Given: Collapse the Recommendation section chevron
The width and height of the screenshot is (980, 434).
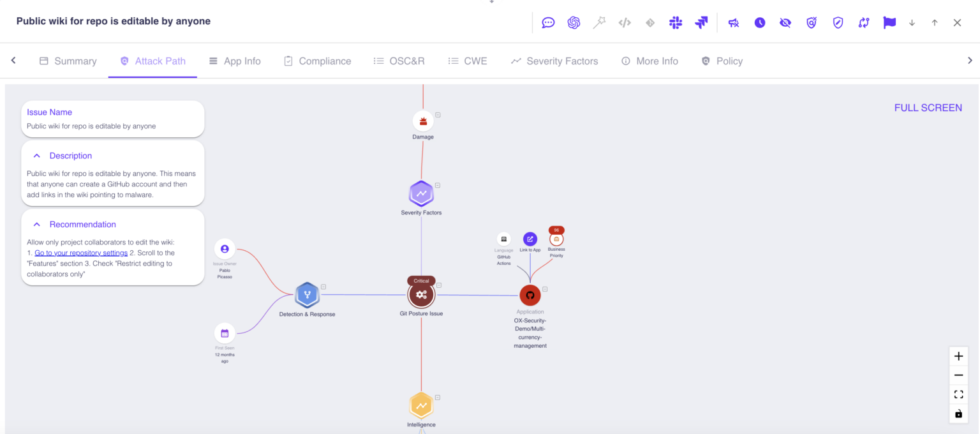Looking at the screenshot, I should pos(37,225).
